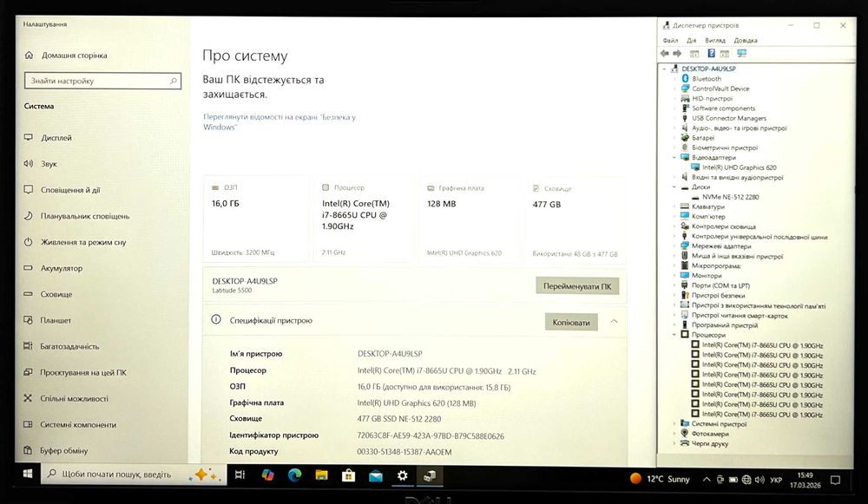Click Forward arrow in Device Manager toolbar
Viewport: 868px width, 504px height.
[677, 54]
